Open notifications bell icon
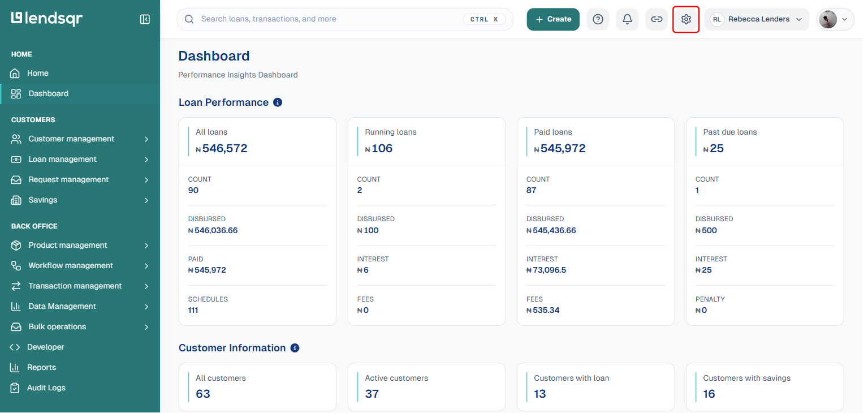868x413 pixels. pos(627,19)
